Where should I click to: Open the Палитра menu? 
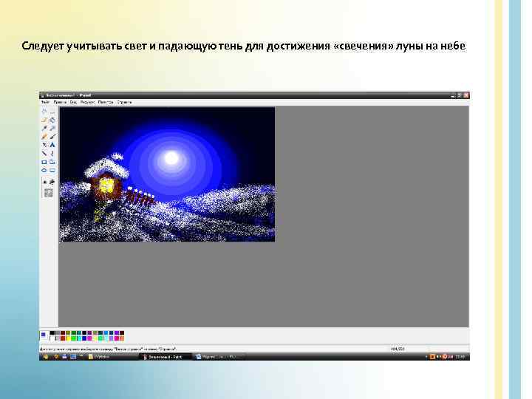[x=106, y=102]
